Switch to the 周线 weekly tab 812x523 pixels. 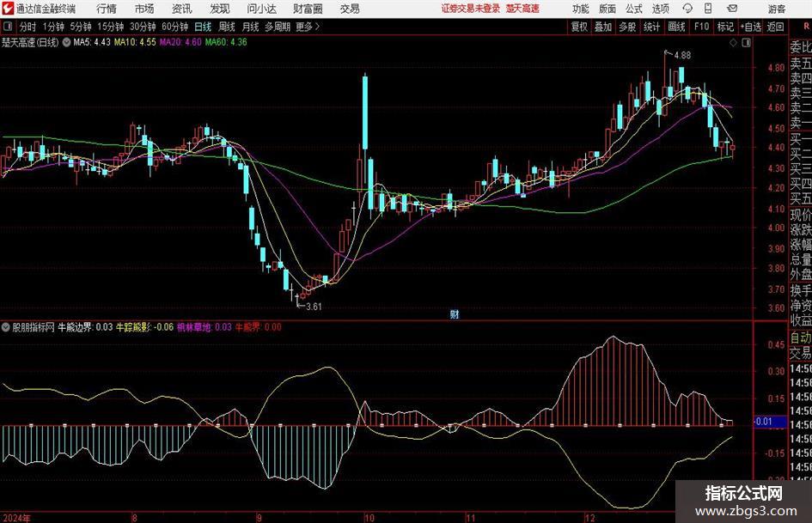point(227,27)
